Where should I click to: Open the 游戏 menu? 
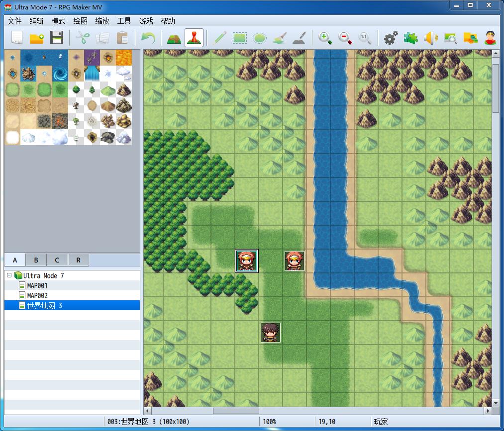[146, 21]
